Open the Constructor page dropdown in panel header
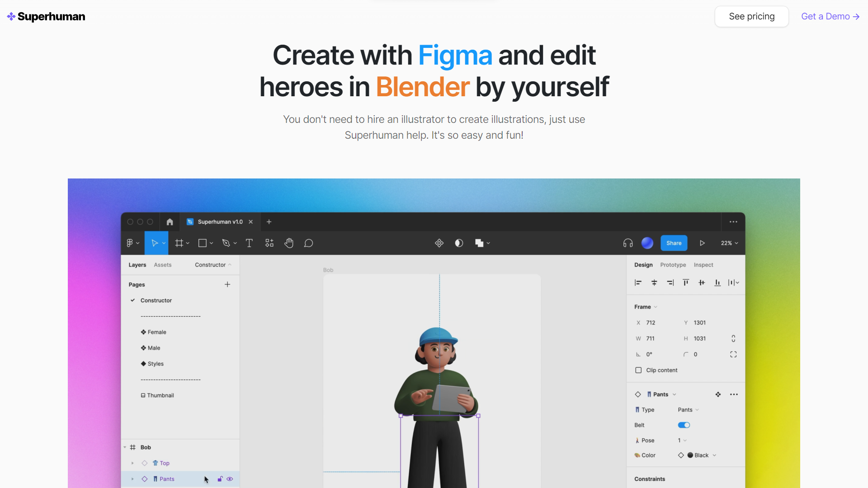This screenshot has height=488, width=868. [x=213, y=265]
